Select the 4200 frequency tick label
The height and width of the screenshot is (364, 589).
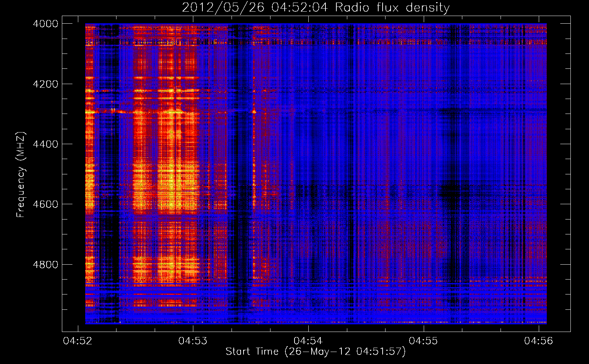click(46, 84)
